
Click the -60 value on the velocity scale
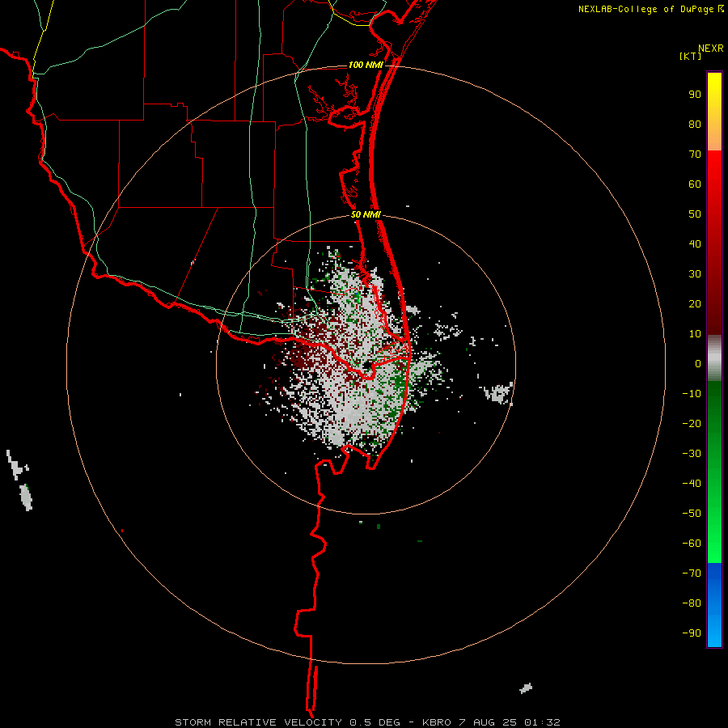coord(692,544)
